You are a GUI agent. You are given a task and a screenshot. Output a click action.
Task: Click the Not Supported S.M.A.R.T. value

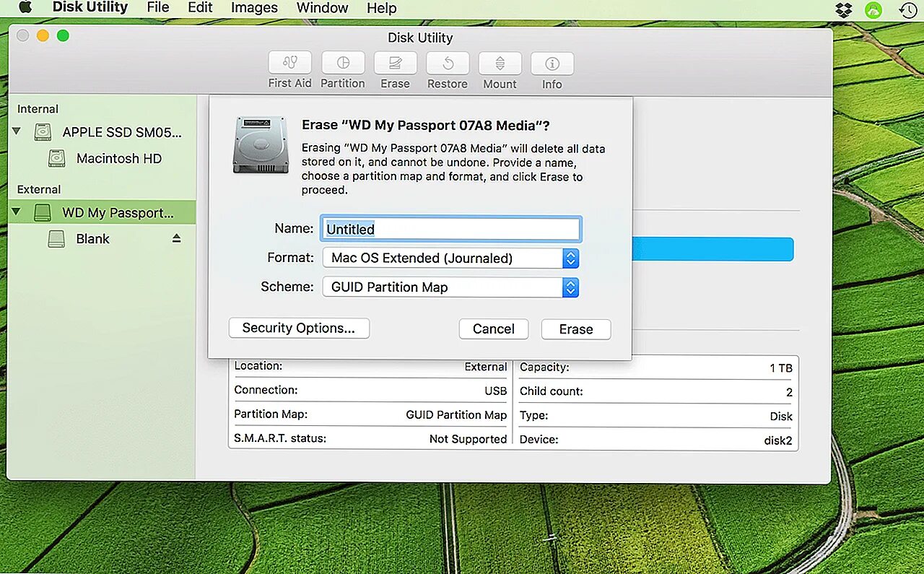point(468,438)
